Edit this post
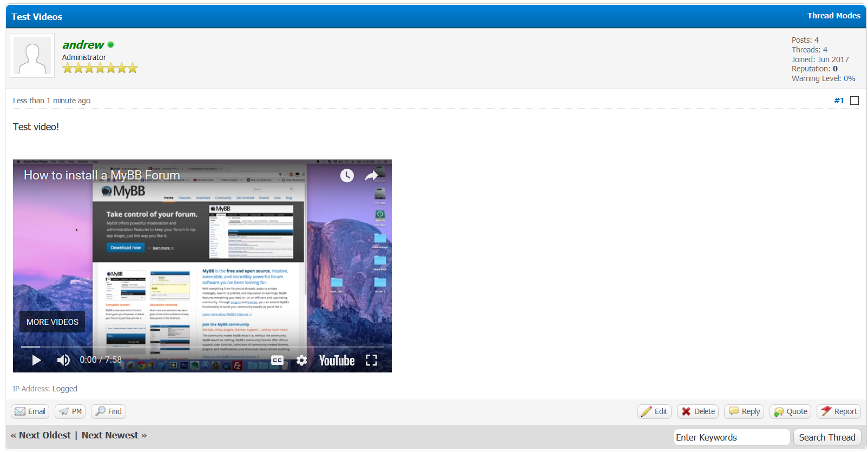Screen dimensions: 868x453 pyautogui.click(x=654, y=411)
